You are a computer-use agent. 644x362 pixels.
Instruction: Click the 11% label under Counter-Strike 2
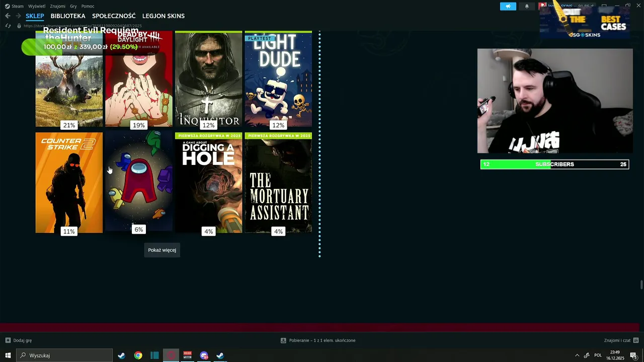[x=69, y=231]
